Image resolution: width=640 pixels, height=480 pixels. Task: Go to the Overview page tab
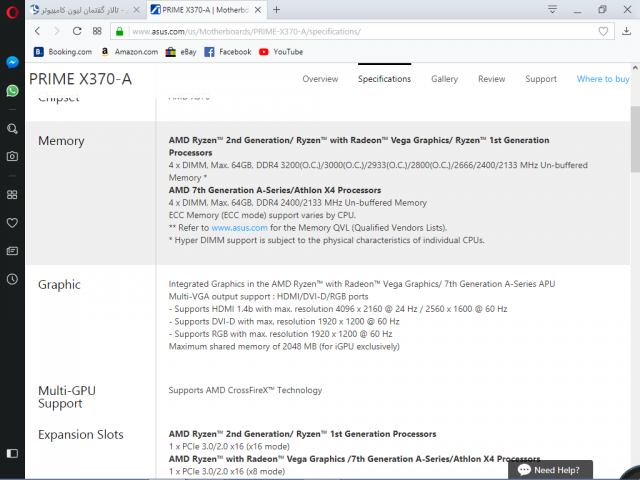(x=320, y=79)
